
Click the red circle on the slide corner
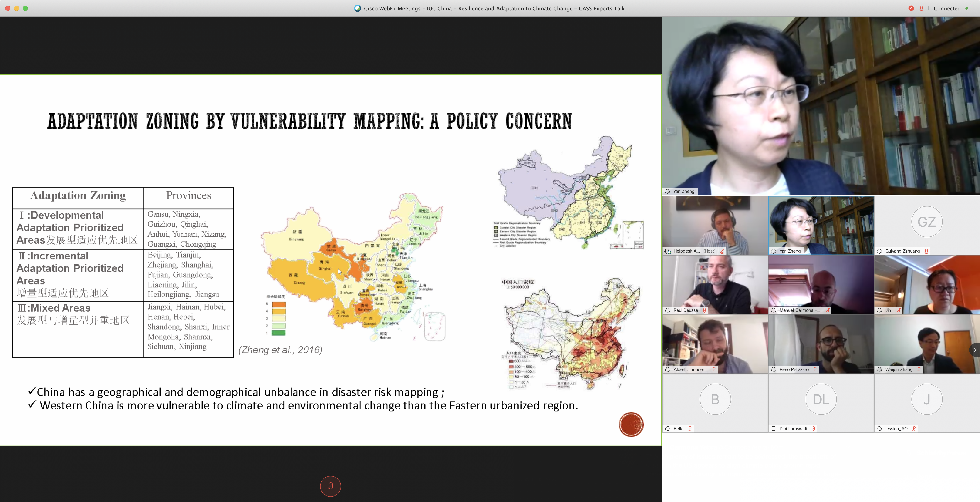point(631,425)
